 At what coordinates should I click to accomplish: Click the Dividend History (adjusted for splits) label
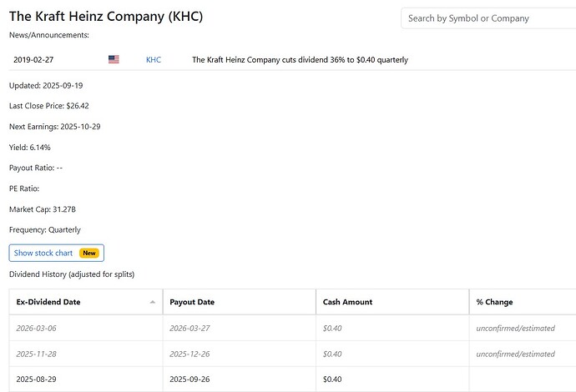pos(72,274)
